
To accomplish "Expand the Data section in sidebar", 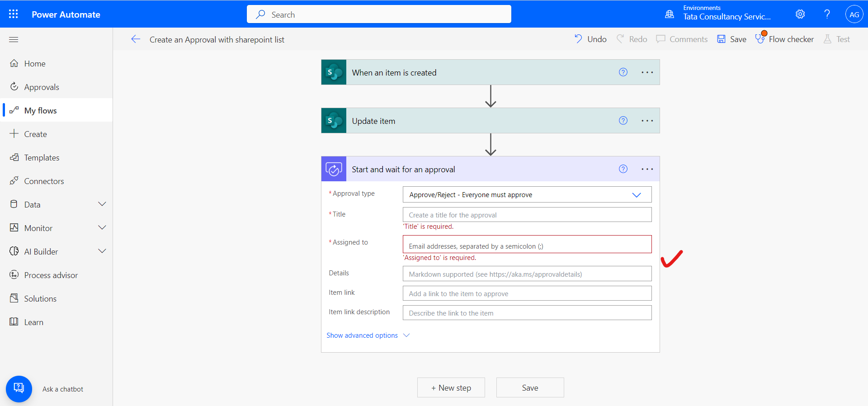I will (102, 204).
